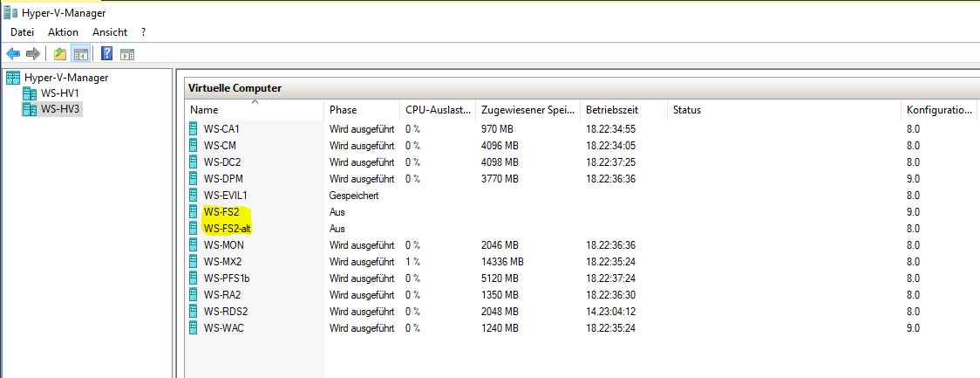980x378 pixels.
Task: Select the WS-MX2 virtual machine name
Action: pyautogui.click(x=222, y=261)
